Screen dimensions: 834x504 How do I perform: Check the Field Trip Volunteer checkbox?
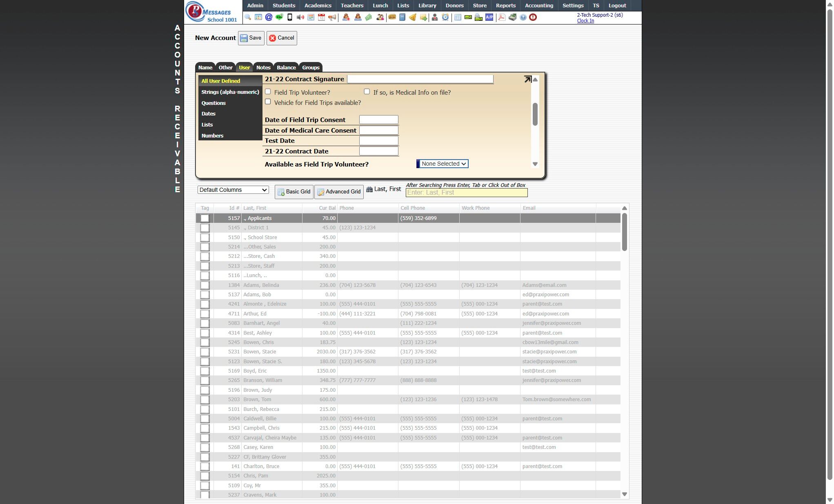[268, 92]
